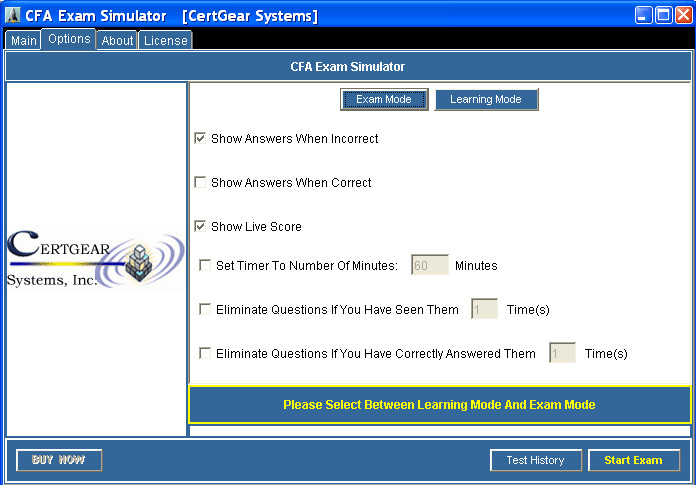Close the CFA Exam Simulator window
The image size is (696, 485).
tap(684, 16)
